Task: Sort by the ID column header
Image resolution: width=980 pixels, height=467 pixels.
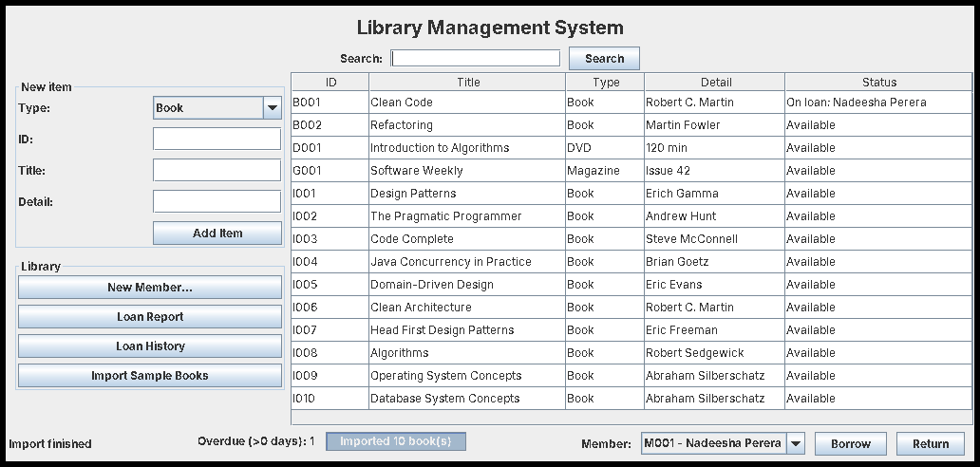Action: (330, 82)
